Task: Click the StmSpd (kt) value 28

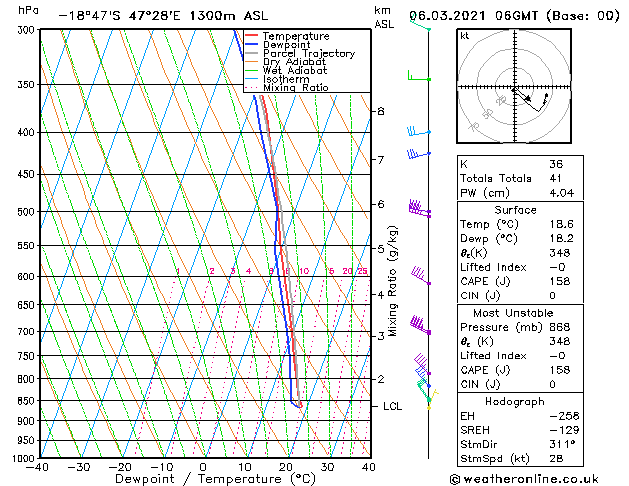Action: pos(556,458)
